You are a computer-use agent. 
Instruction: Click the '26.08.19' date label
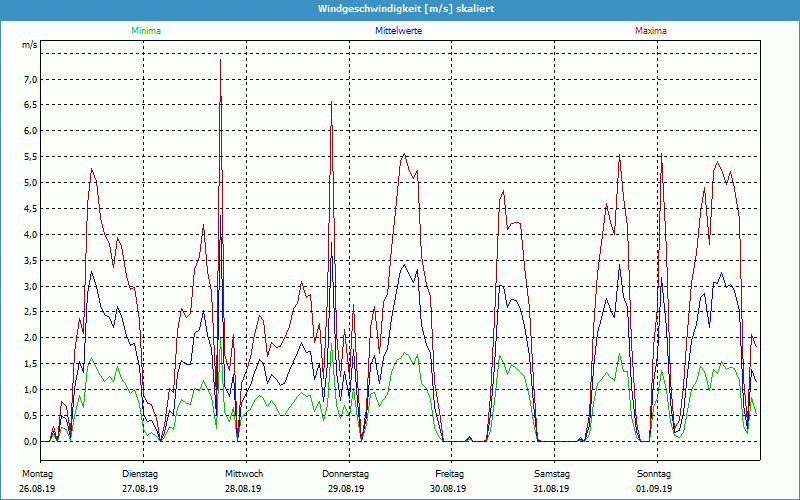point(37,489)
